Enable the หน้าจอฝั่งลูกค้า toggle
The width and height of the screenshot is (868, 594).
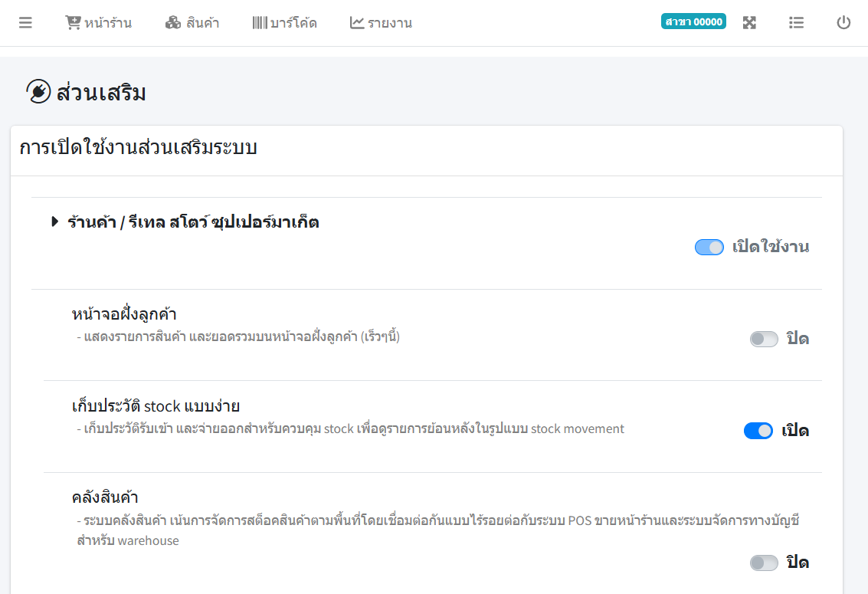pos(764,338)
